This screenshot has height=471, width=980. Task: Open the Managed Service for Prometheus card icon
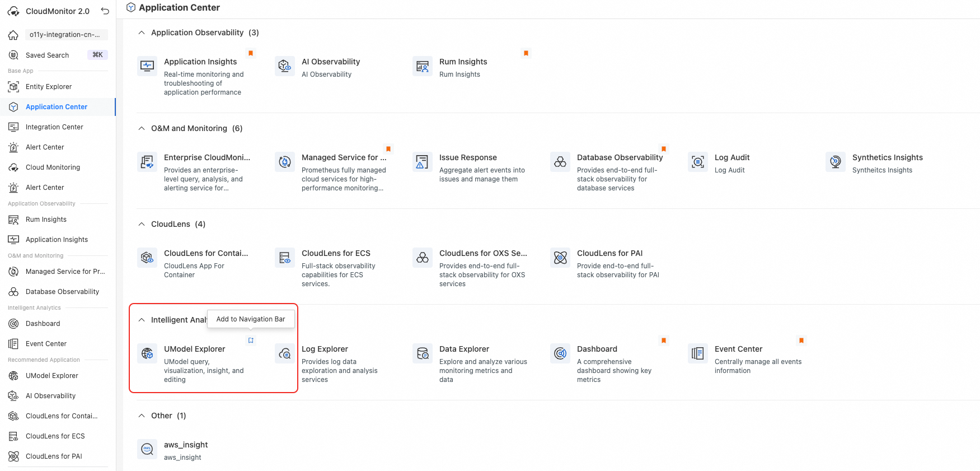pos(285,162)
